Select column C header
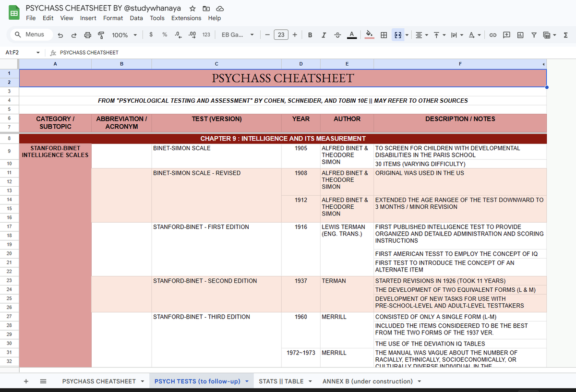Screen dimensions: 576x392 [216, 64]
